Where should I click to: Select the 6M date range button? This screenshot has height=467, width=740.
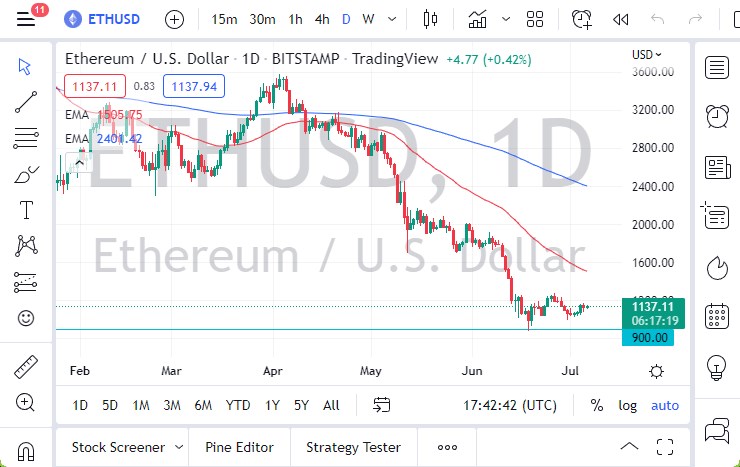click(x=203, y=405)
